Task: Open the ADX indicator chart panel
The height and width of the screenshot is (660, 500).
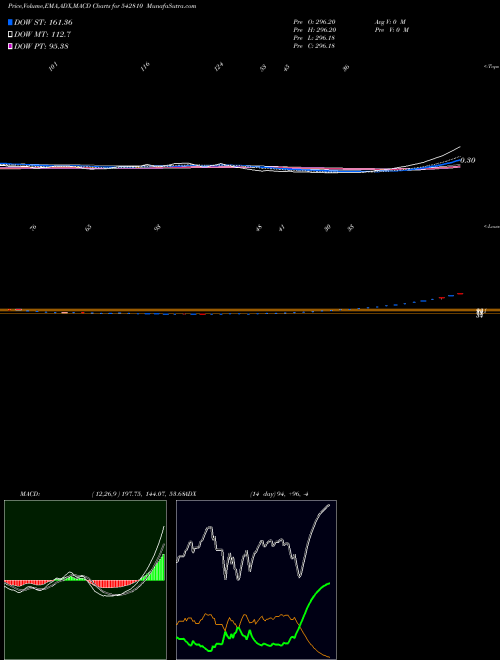Action: pos(256,580)
